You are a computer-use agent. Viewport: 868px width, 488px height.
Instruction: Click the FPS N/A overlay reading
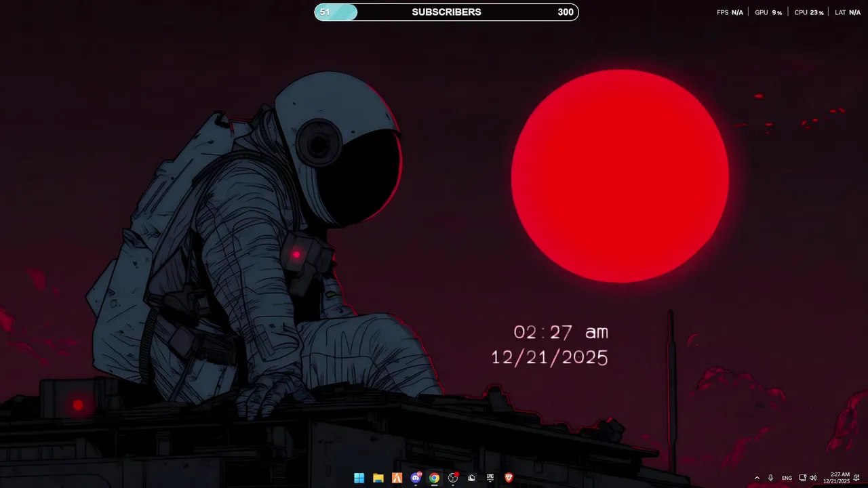coord(730,13)
